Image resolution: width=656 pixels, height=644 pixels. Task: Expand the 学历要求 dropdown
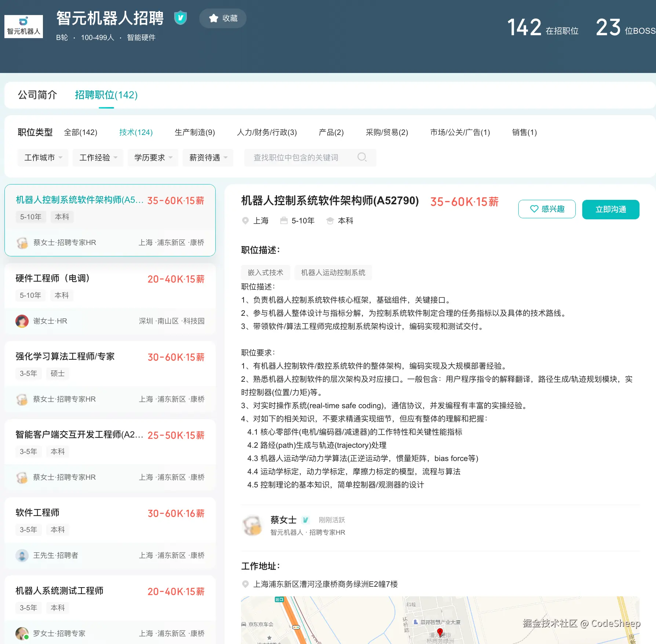pyautogui.click(x=153, y=158)
